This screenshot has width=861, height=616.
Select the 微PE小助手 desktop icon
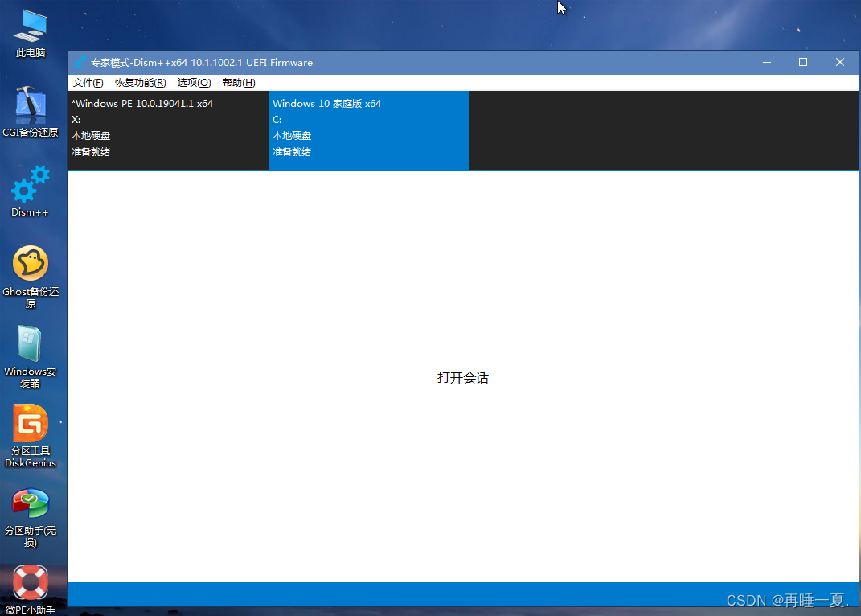[31, 589]
